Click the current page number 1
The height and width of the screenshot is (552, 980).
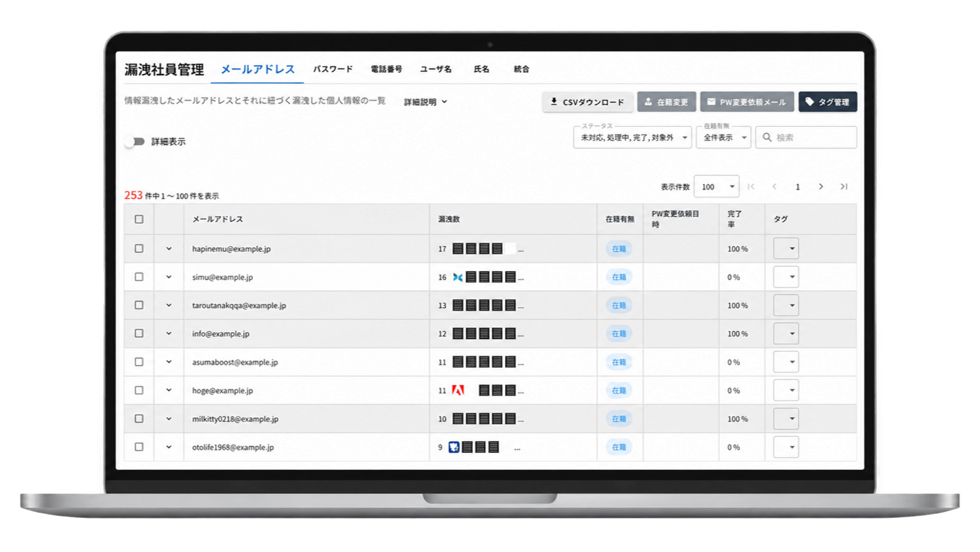[x=798, y=187]
